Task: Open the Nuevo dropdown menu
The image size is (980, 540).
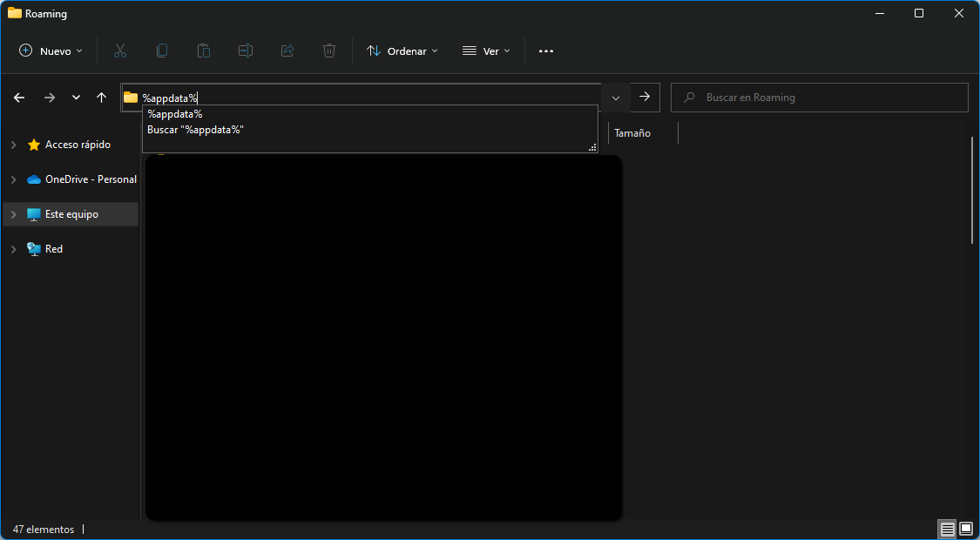Action: point(51,51)
